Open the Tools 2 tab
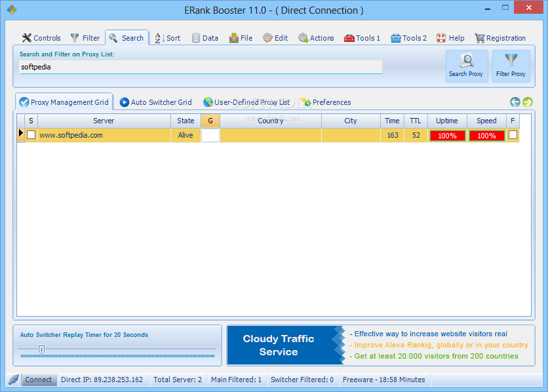548x392 pixels. (408, 38)
